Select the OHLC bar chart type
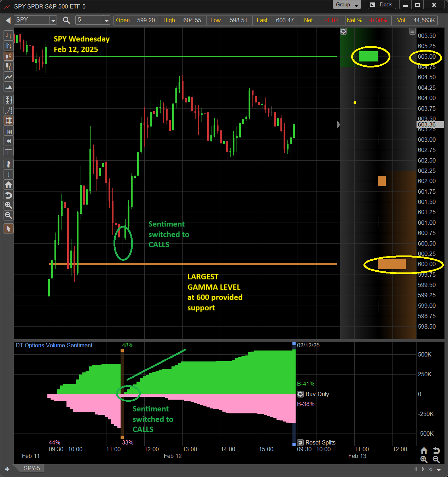Image resolution: width=448 pixels, height=477 pixels. (8, 36)
